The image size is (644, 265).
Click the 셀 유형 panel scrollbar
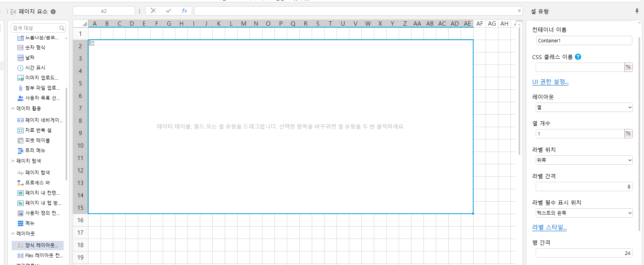[x=639, y=134]
